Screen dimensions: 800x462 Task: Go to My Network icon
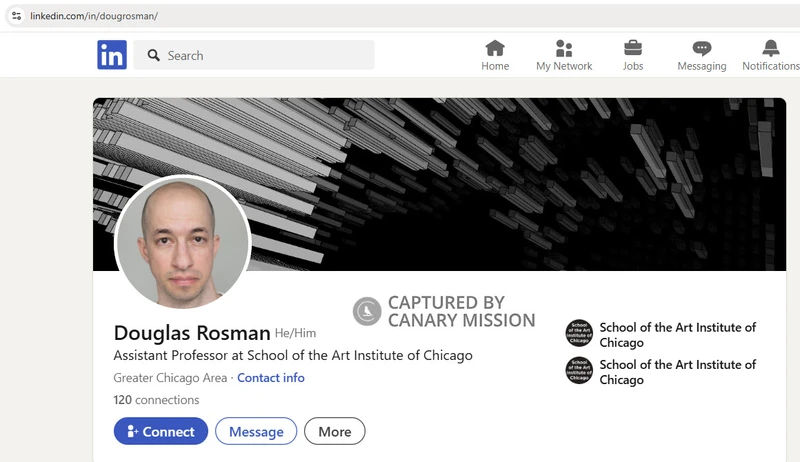coord(564,49)
